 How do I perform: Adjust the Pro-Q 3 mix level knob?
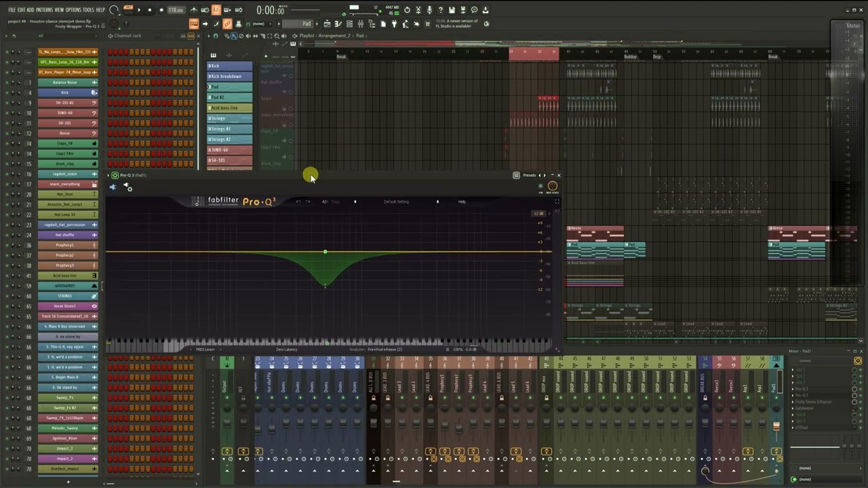(553, 186)
